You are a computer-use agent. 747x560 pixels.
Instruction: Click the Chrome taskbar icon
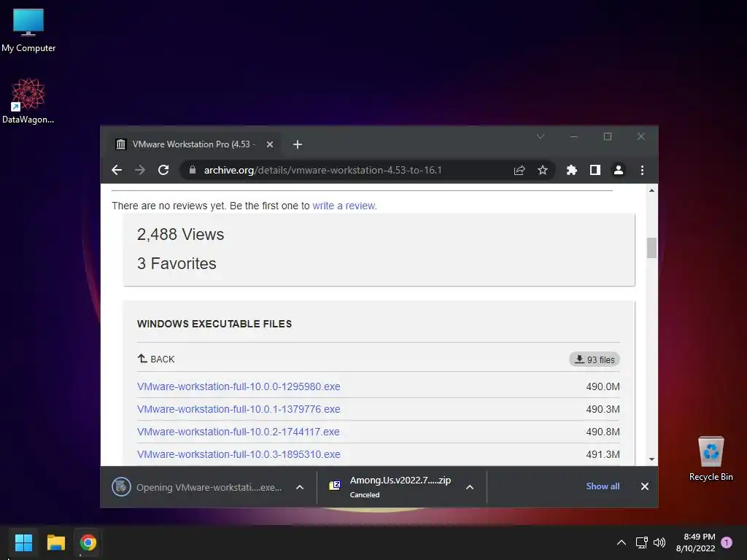coord(88,542)
